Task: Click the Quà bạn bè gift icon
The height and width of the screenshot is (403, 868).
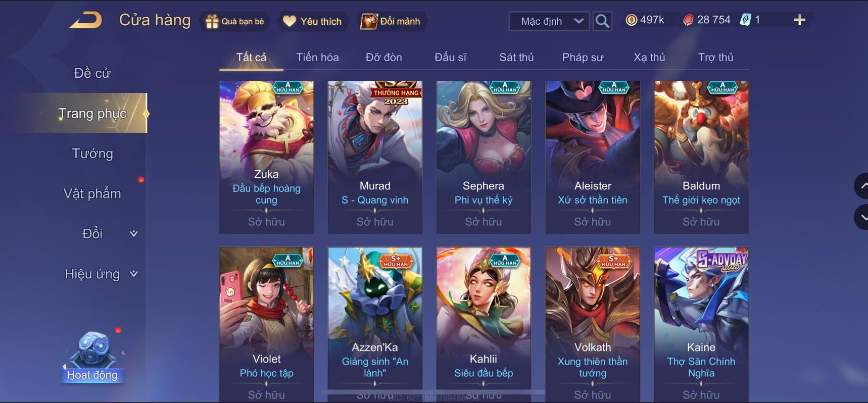Action: [212, 21]
